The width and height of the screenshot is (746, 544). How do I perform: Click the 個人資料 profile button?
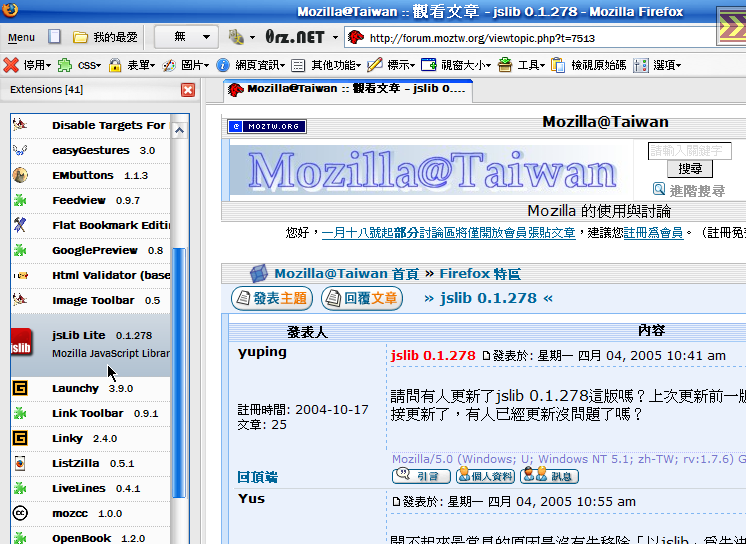[485, 476]
